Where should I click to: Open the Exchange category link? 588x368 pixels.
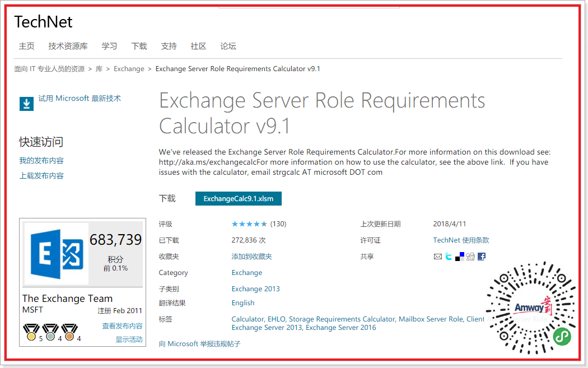[x=247, y=273]
